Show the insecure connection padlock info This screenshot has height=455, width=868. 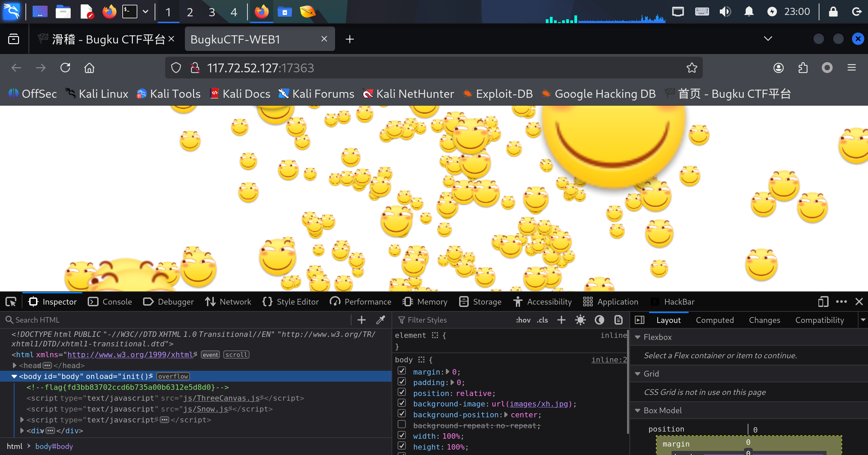pyautogui.click(x=195, y=68)
